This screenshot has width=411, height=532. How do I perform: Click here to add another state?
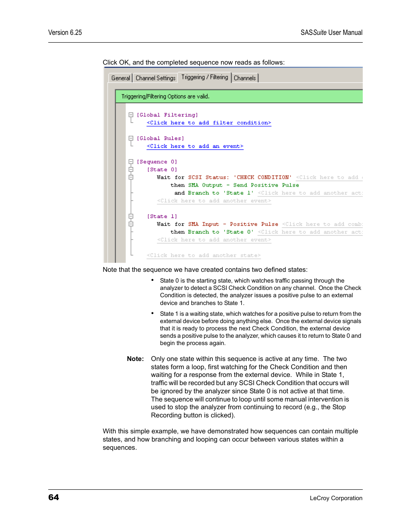click(204, 255)
